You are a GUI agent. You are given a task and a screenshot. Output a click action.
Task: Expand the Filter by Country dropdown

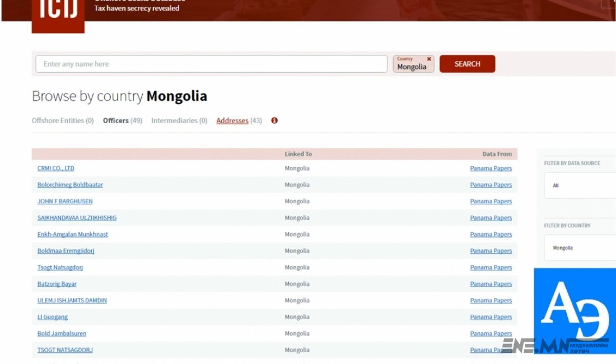pyautogui.click(x=580, y=248)
